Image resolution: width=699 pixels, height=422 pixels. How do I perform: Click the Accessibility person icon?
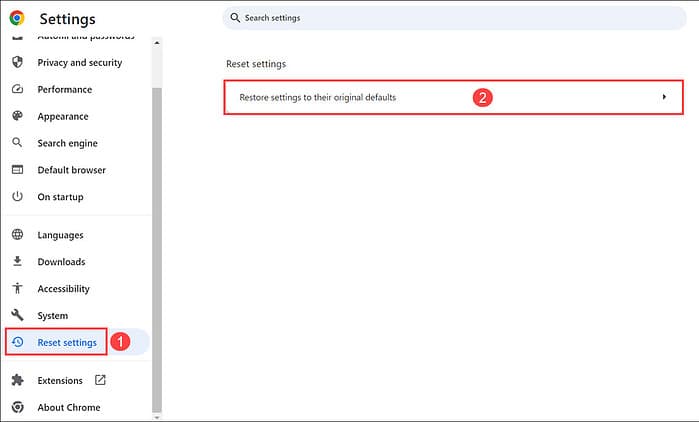[x=17, y=288]
